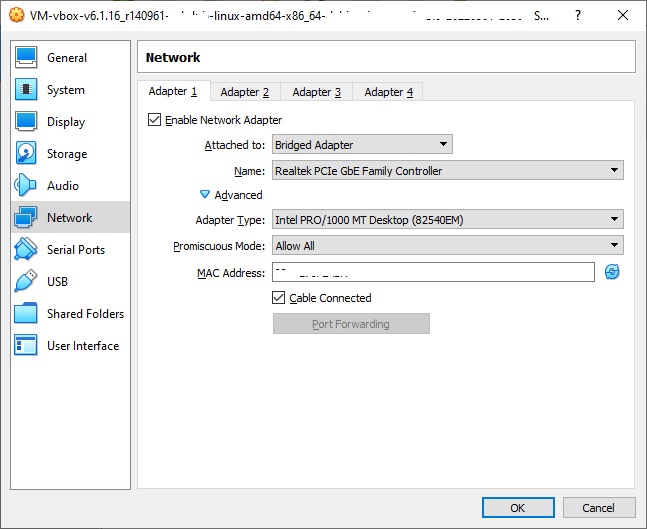This screenshot has width=647, height=529.
Task: Select Audio in the settings list
Action: pos(71,185)
